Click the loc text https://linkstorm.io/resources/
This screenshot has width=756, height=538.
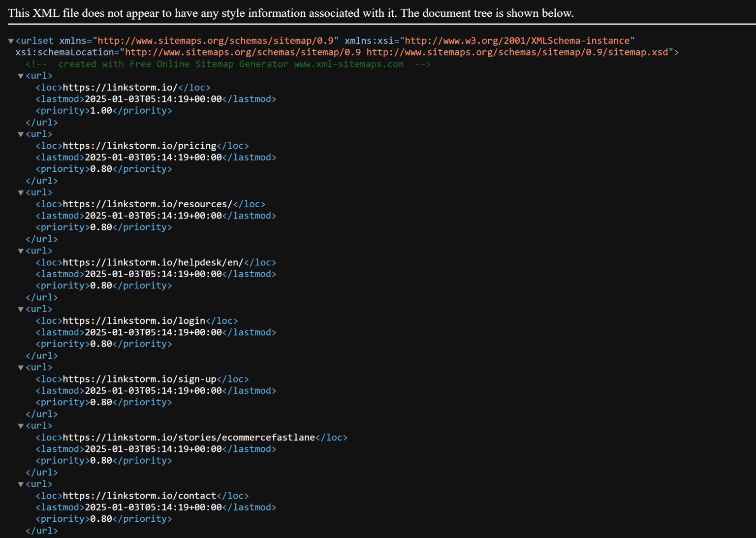[148, 204]
